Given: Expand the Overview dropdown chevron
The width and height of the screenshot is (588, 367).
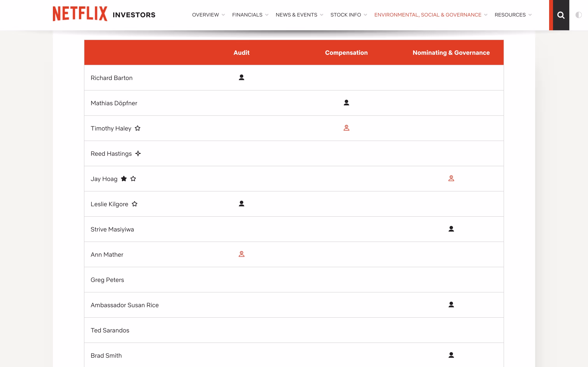Looking at the screenshot, I should [x=223, y=15].
